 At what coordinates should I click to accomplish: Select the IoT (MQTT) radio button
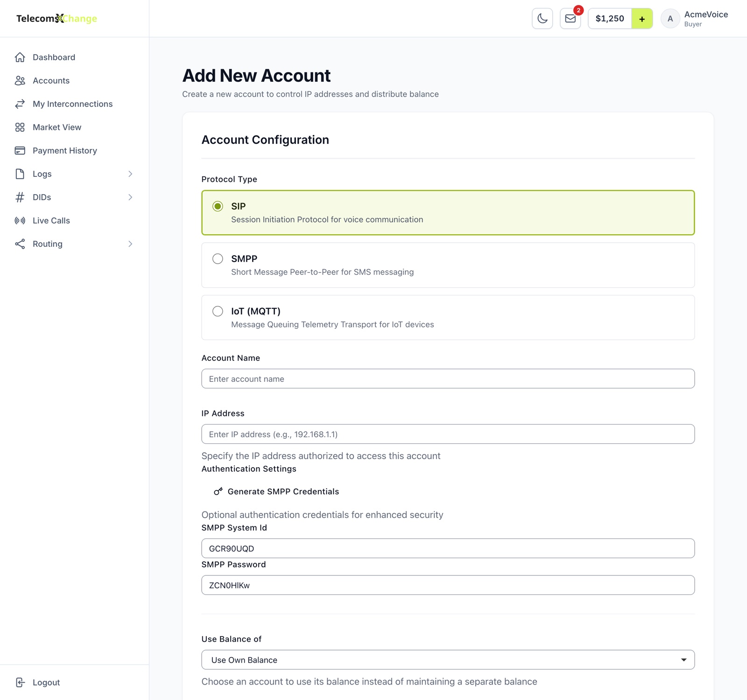coord(218,311)
